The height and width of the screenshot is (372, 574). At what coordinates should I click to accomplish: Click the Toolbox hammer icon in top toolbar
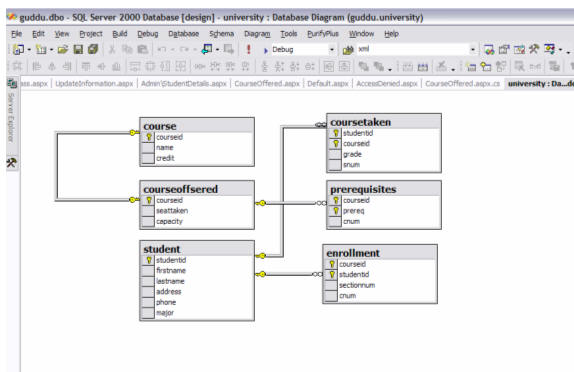pos(534,49)
